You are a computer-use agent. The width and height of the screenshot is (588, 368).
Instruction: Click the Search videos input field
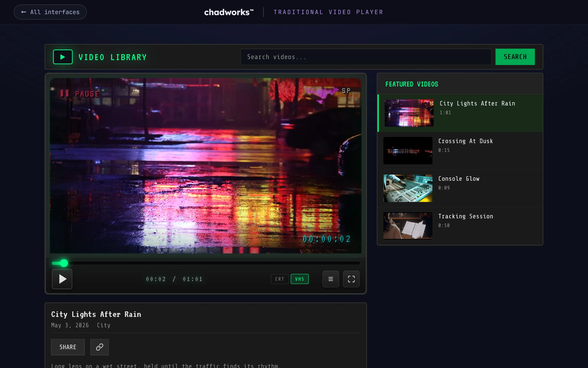click(366, 57)
